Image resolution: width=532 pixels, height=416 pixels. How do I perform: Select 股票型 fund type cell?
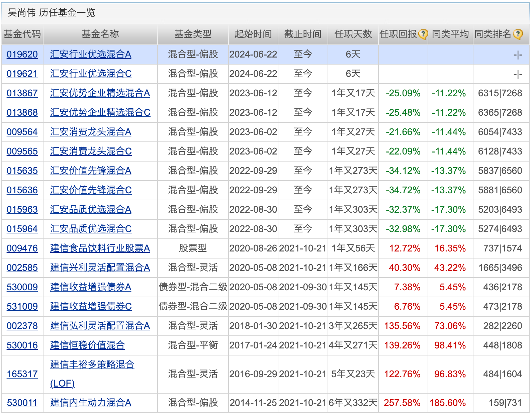coord(193,248)
